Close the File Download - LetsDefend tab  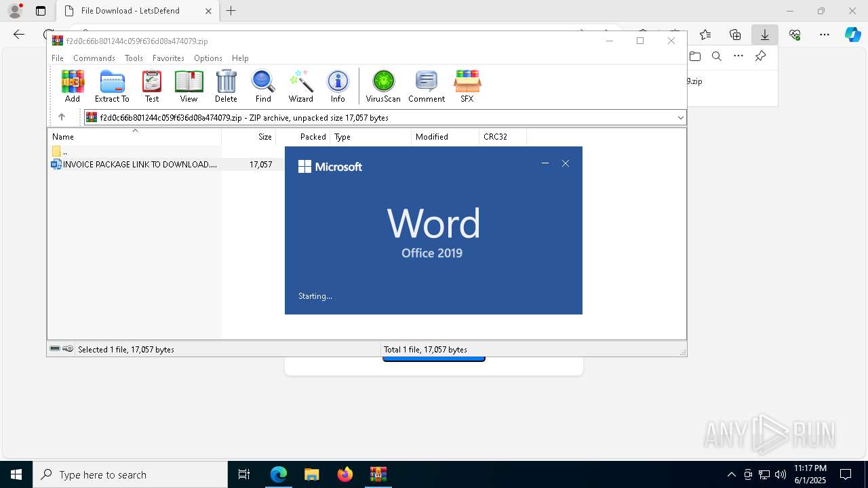[x=208, y=11]
